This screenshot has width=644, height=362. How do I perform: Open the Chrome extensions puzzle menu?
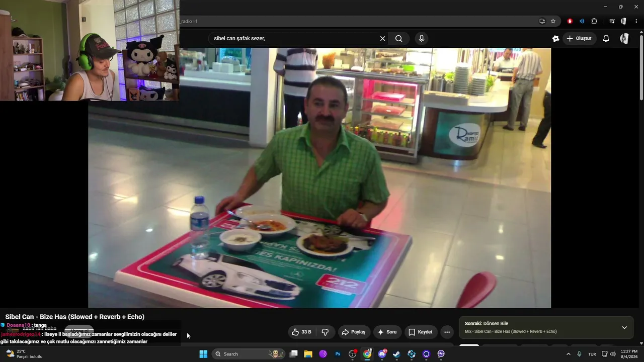point(594,21)
